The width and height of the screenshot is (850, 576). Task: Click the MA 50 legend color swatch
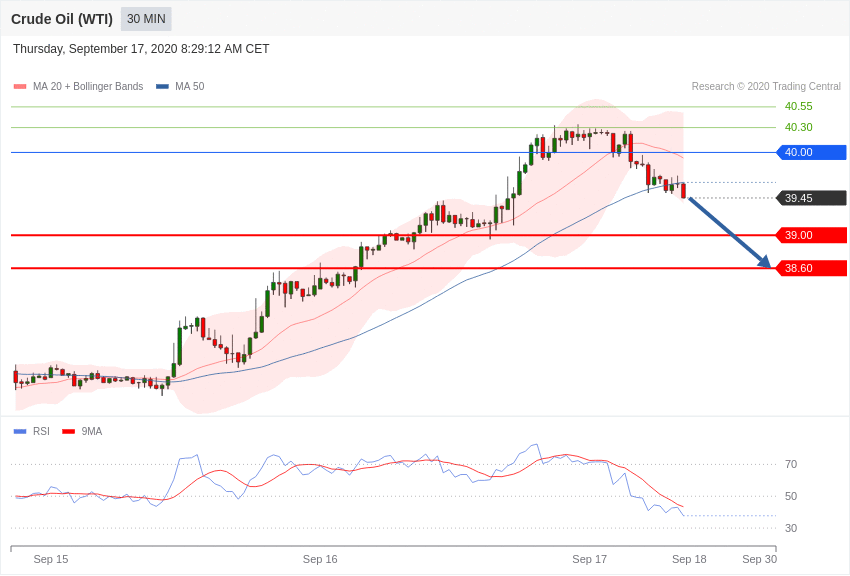(x=162, y=86)
